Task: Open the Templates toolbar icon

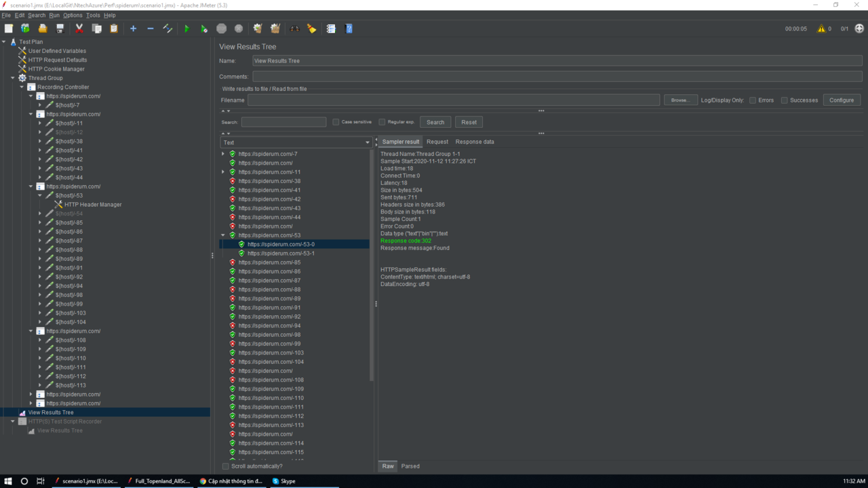Action: coord(25,28)
